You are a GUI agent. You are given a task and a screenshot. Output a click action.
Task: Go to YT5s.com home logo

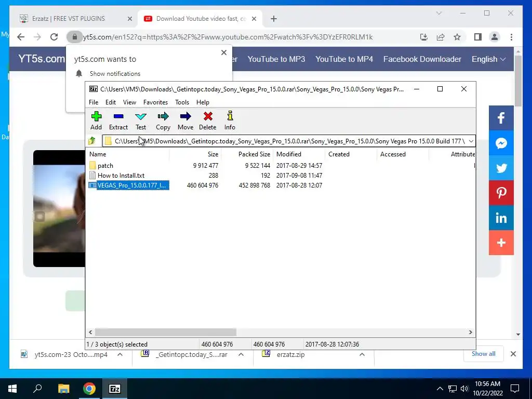(42, 59)
